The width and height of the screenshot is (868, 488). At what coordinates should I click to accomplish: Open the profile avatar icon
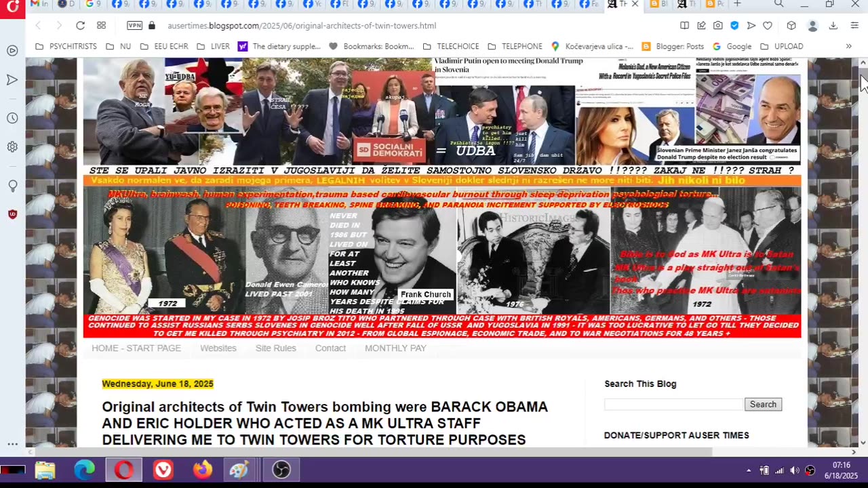pos(812,26)
